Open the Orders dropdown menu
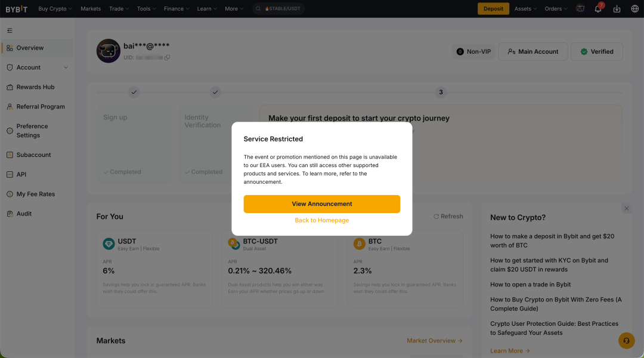Screen dimensions: 644x358 coord(556,9)
